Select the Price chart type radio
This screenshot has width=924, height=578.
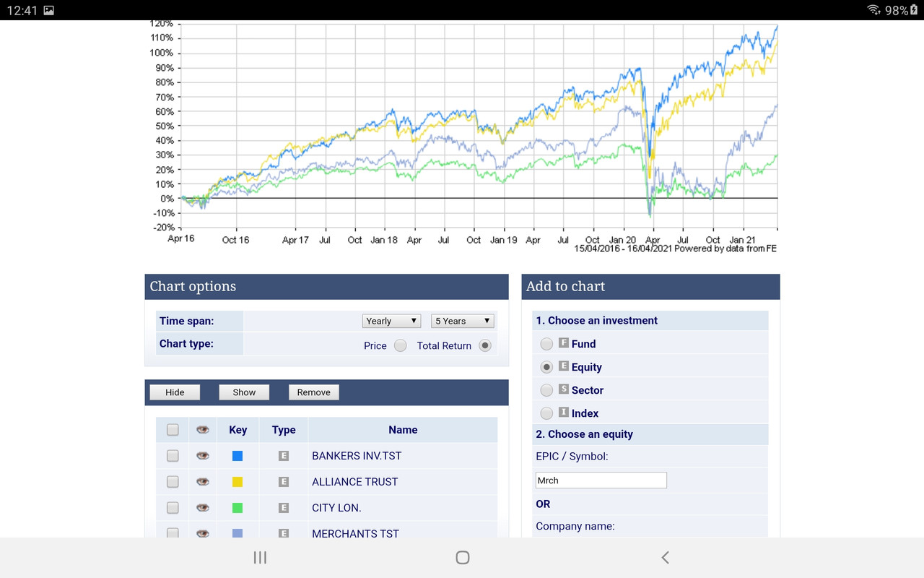point(401,345)
